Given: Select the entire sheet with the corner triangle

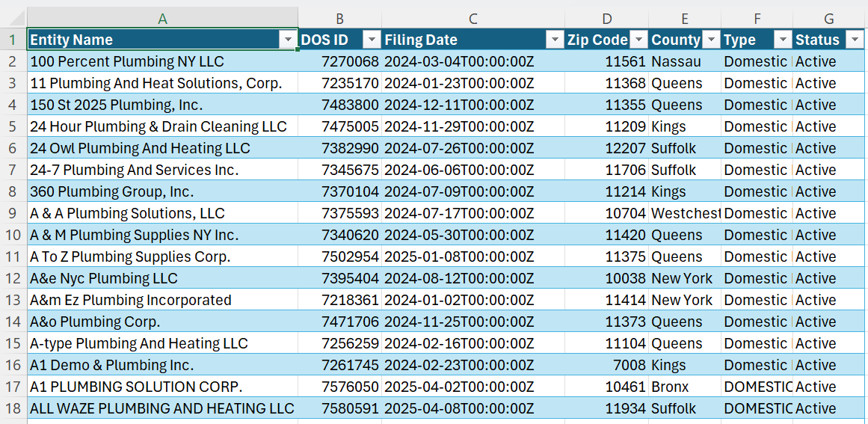Looking at the screenshot, I should (13, 18).
